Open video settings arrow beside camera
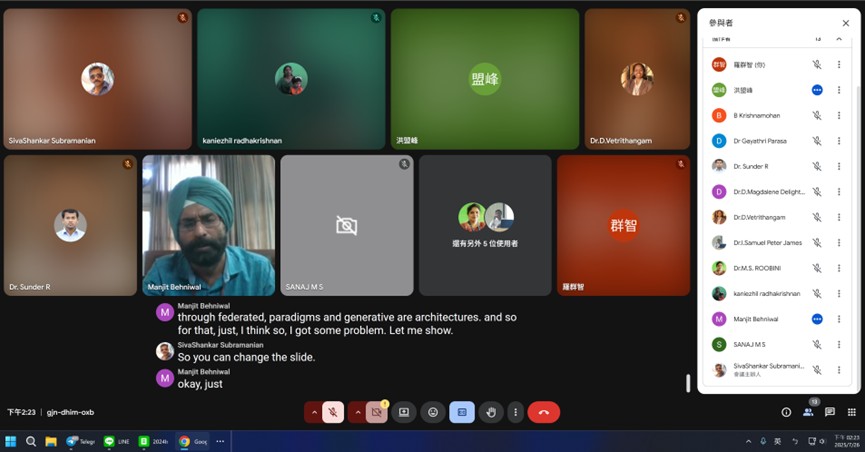The width and height of the screenshot is (865, 452). click(x=358, y=412)
